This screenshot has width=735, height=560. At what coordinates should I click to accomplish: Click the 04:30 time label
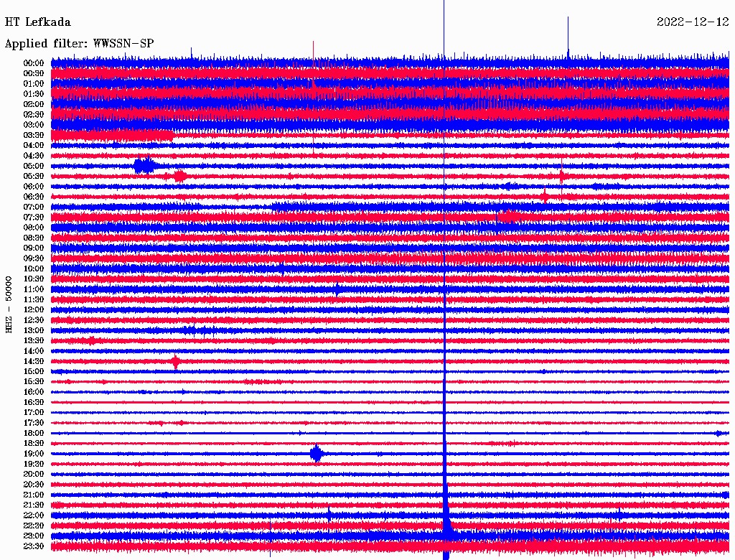34,156
